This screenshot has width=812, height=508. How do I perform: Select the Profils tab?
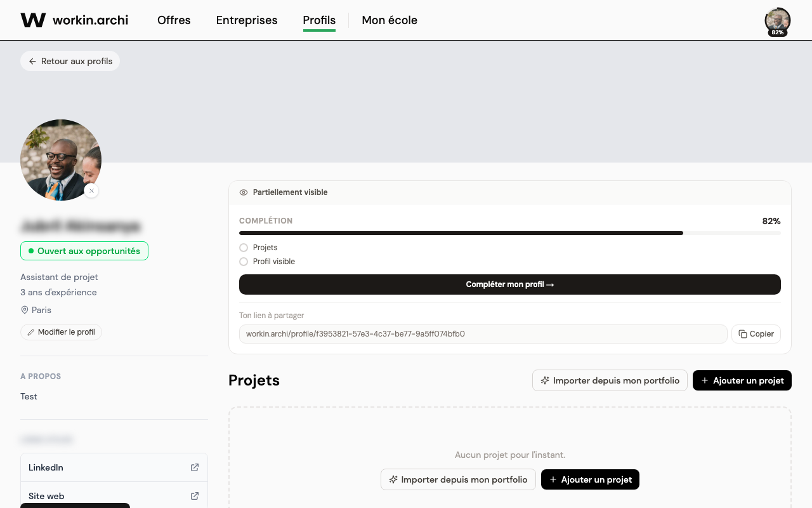click(319, 20)
